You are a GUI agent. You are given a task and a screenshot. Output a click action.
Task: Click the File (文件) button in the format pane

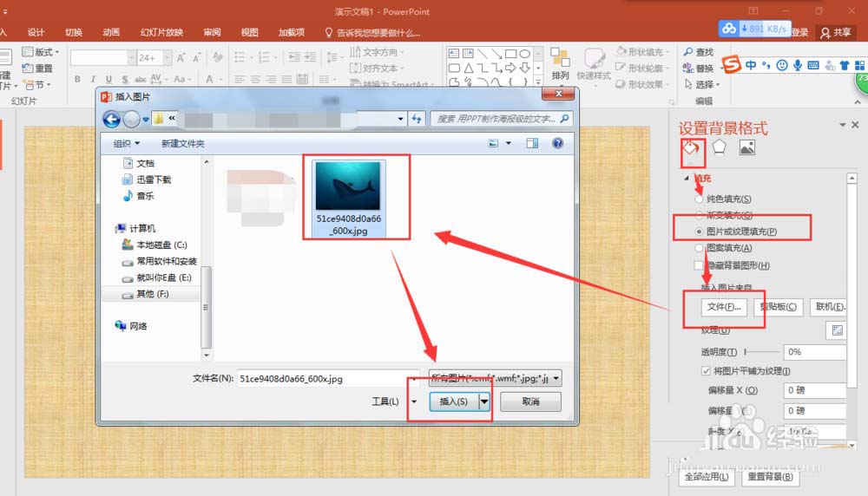click(724, 307)
